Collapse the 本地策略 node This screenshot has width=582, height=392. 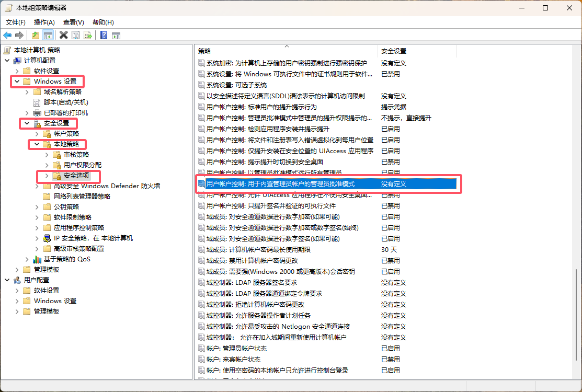(x=37, y=144)
